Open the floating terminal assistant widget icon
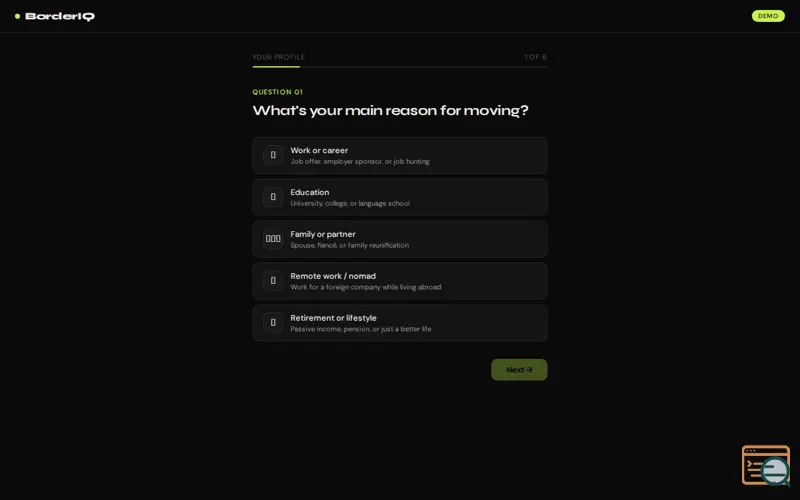 766,465
